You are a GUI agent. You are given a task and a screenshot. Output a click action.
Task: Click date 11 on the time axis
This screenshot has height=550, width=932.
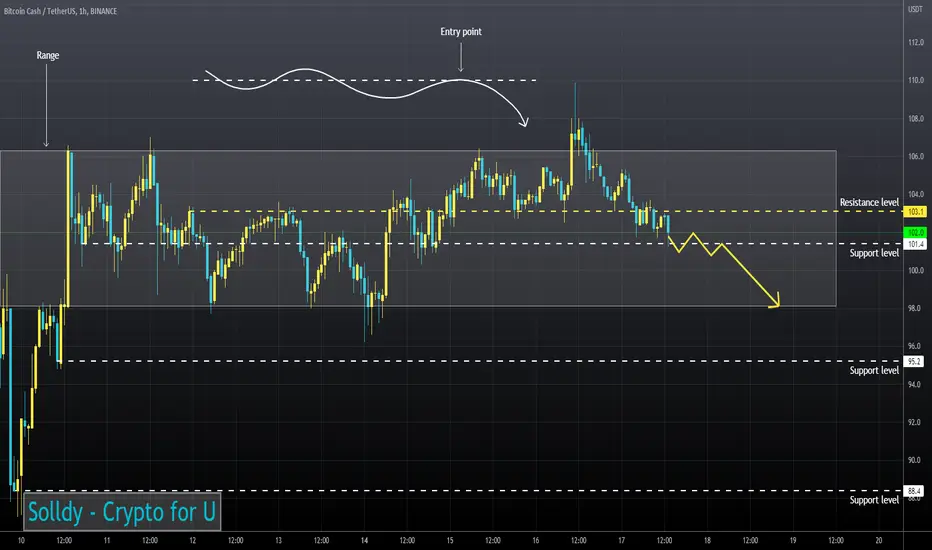pyautogui.click(x=107, y=540)
